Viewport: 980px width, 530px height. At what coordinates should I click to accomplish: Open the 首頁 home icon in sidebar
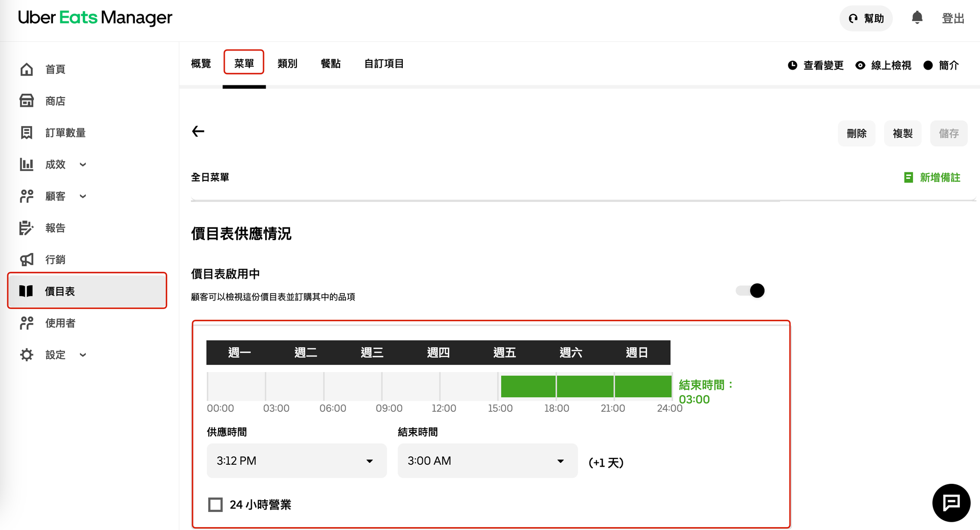pyautogui.click(x=27, y=69)
